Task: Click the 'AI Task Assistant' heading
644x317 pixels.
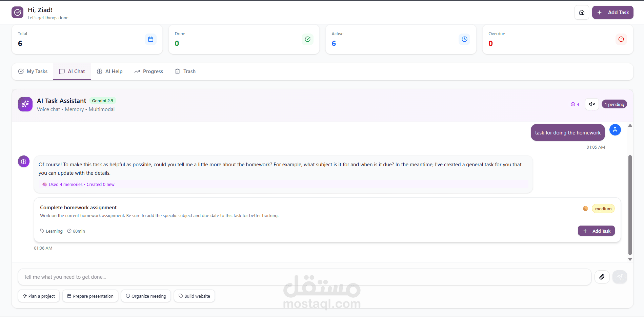Action: 62,101
